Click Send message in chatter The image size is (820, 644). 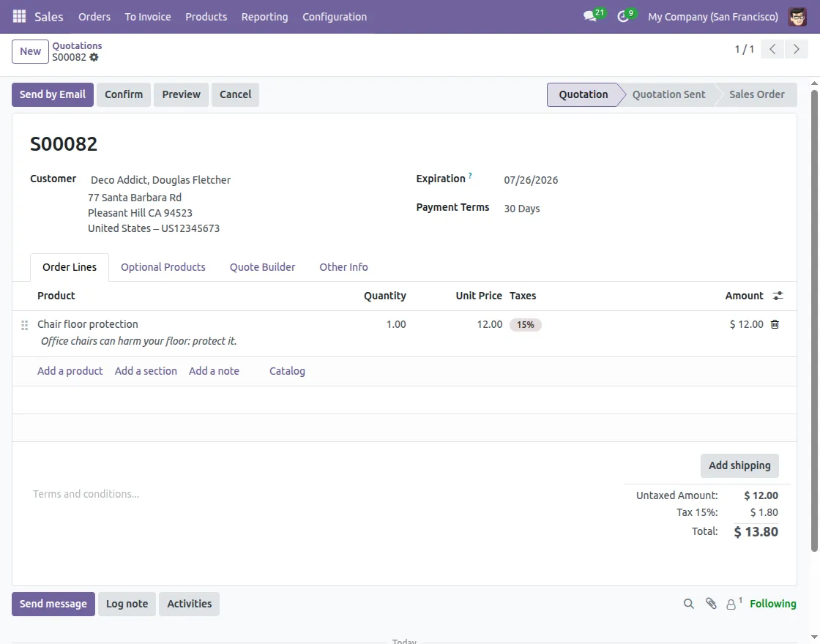point(53,604)
